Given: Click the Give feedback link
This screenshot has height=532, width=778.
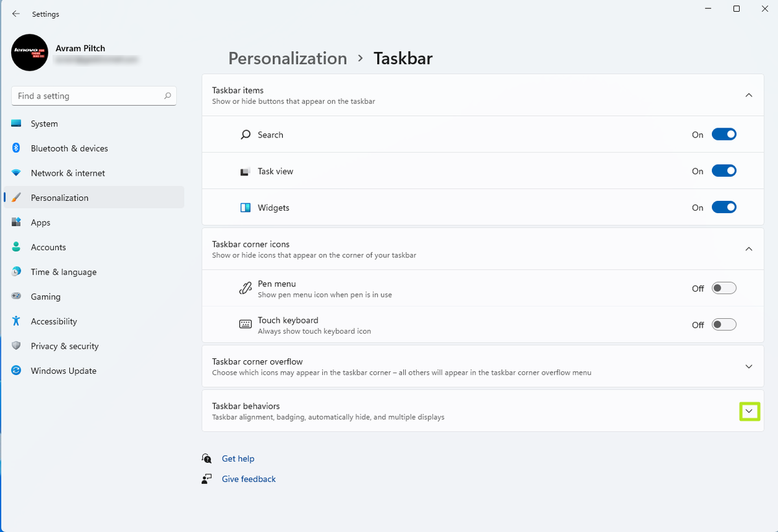Looking at the screenshot, I should [249, 479].
